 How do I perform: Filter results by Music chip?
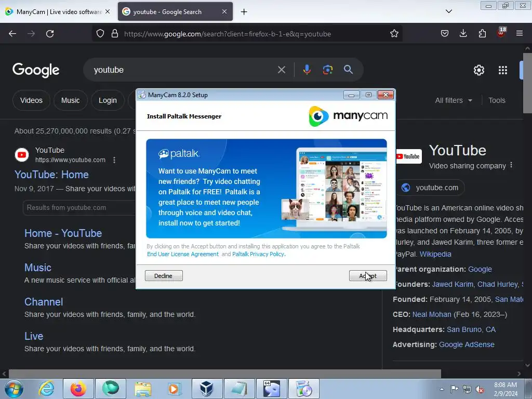70,100
